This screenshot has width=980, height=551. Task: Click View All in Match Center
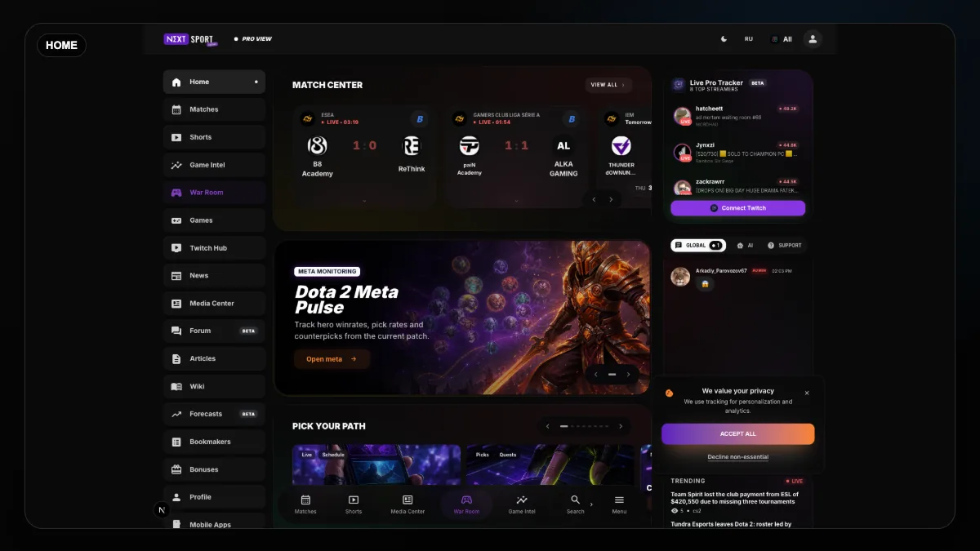pos(608,85)
